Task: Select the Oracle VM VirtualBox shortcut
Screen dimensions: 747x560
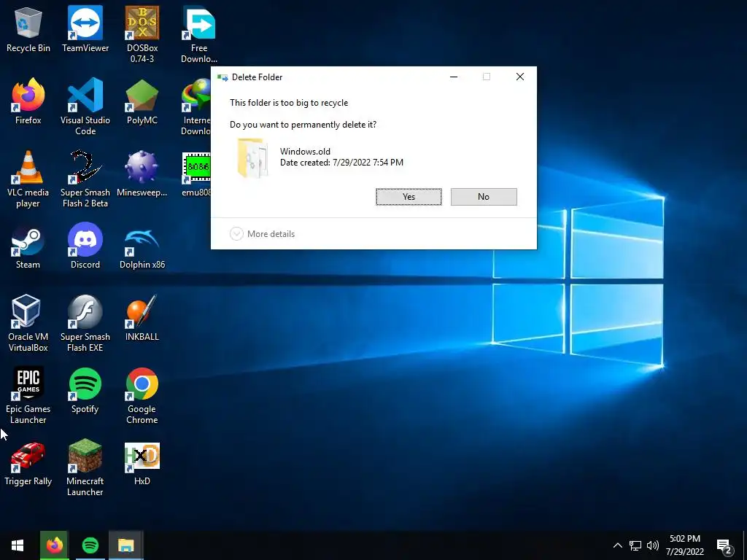Action: (x=28, y=323)
